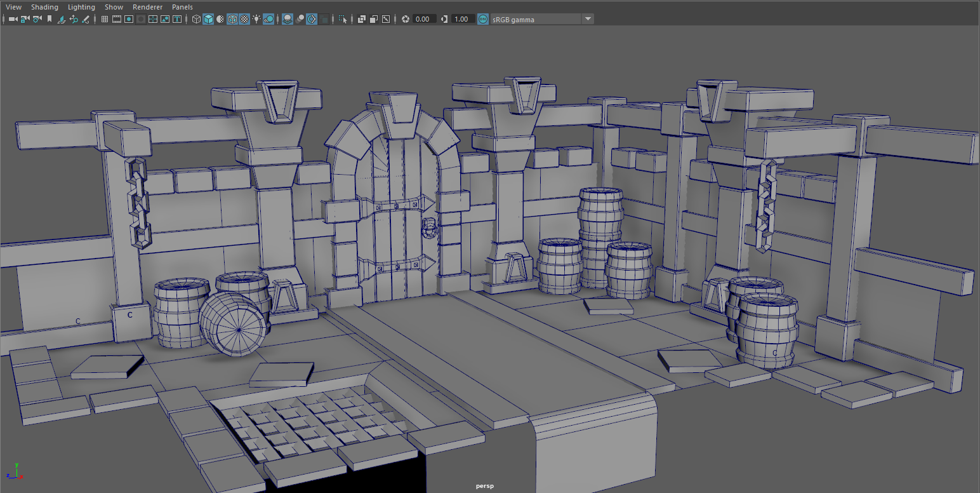Set the exposure value field to zero

pos(423,19)
